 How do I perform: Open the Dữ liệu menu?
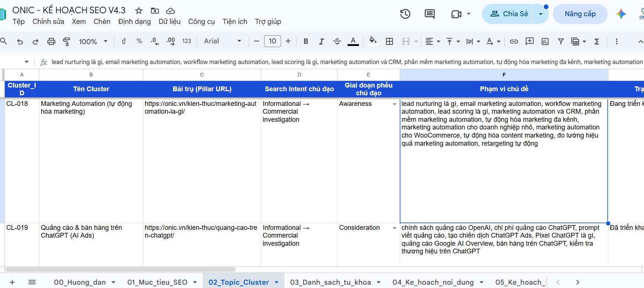point(170,22)
